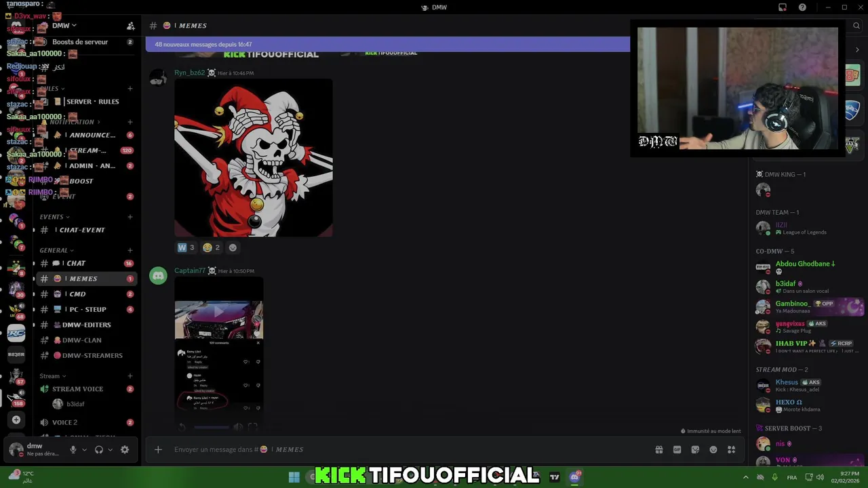Open member HEXO Ω
This screenshot has width=868, height=488.
pyautogui.click(x=809, y=405)
